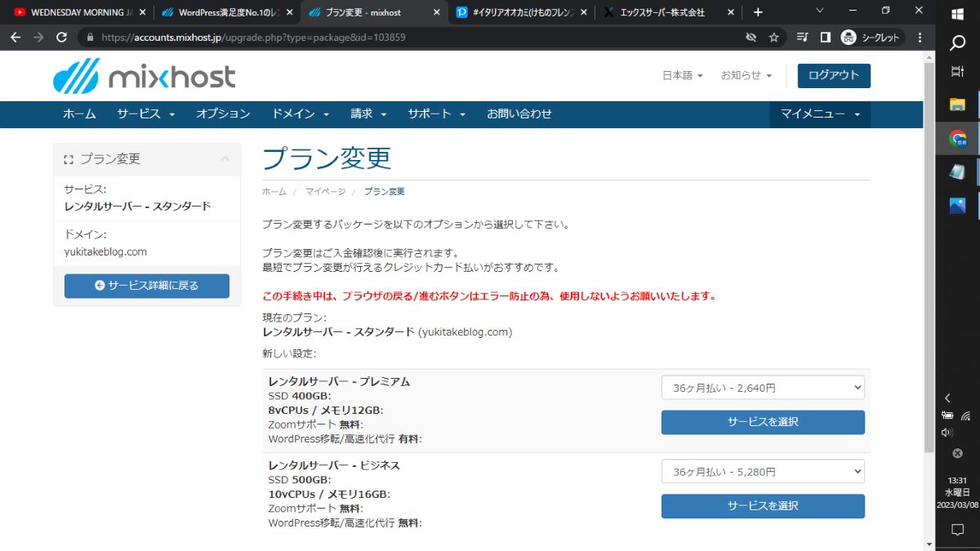Open the ビジネス billing cycle dropdown (5,280円)
Screen dimensions: 980x551
coord(763,471)
